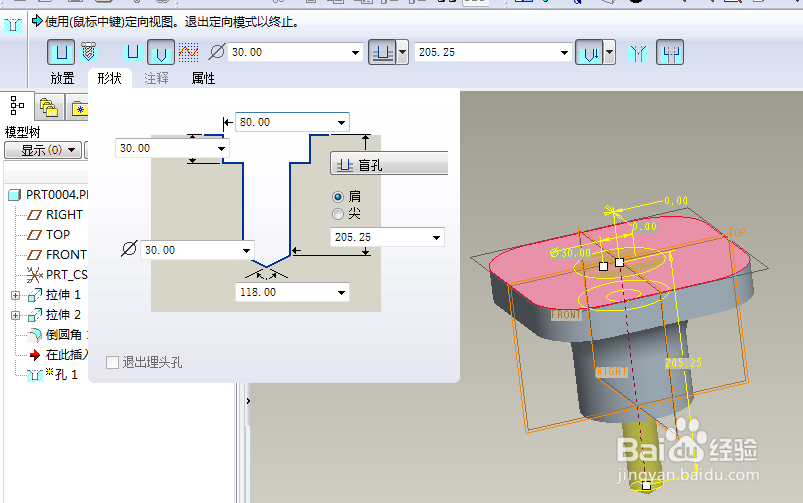The image size is (803, 503).
Task: Select the 尖 tip depth radio button
Action: click(x=337, y=214)
